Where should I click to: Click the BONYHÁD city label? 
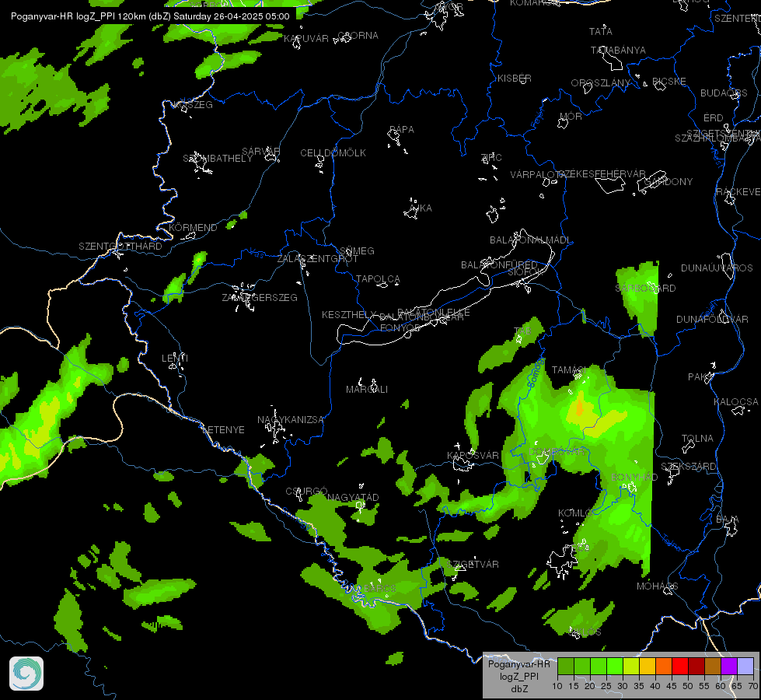click(634, 477)
